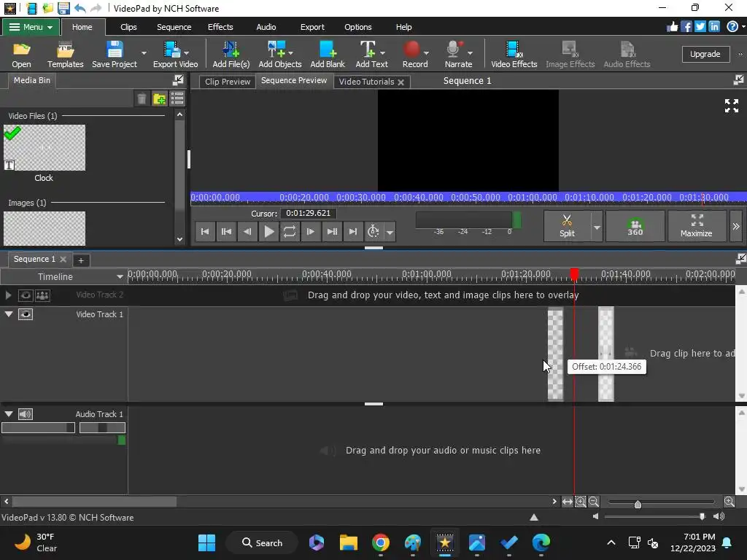Play the sequence preview
This screenshot has width=747, height=560.
[x=268, y=232]
